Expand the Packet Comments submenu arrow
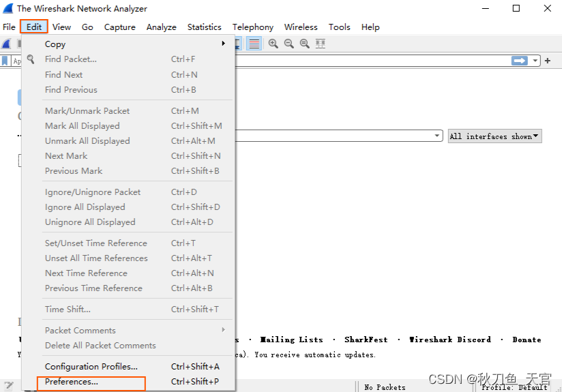The width and height of the screenshot is (562, 392). tap(224, 330)
